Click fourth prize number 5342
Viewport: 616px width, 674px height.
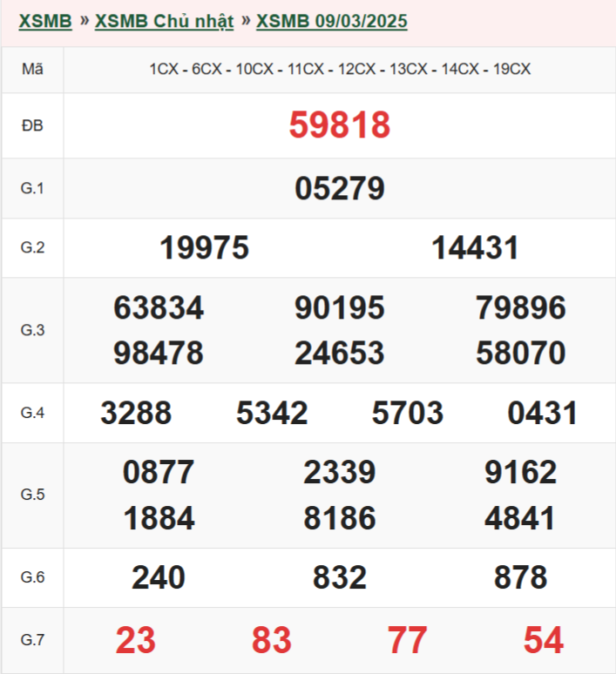(273, 413)
